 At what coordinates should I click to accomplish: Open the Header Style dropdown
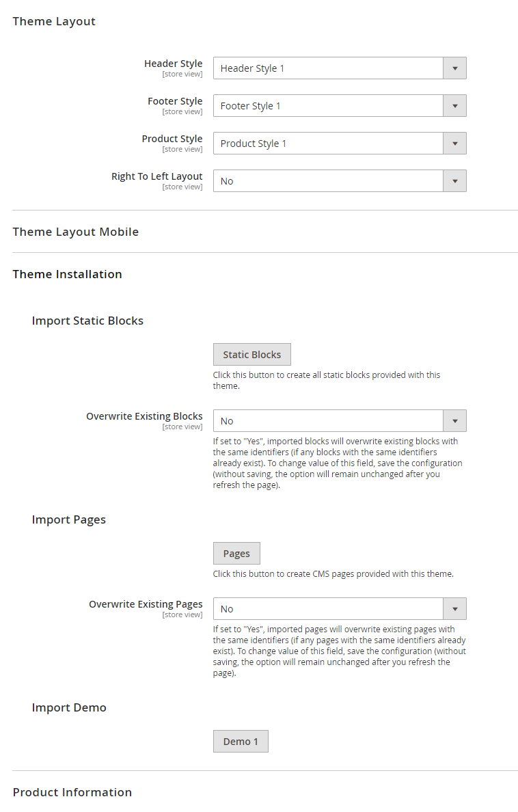coord(328,68)
